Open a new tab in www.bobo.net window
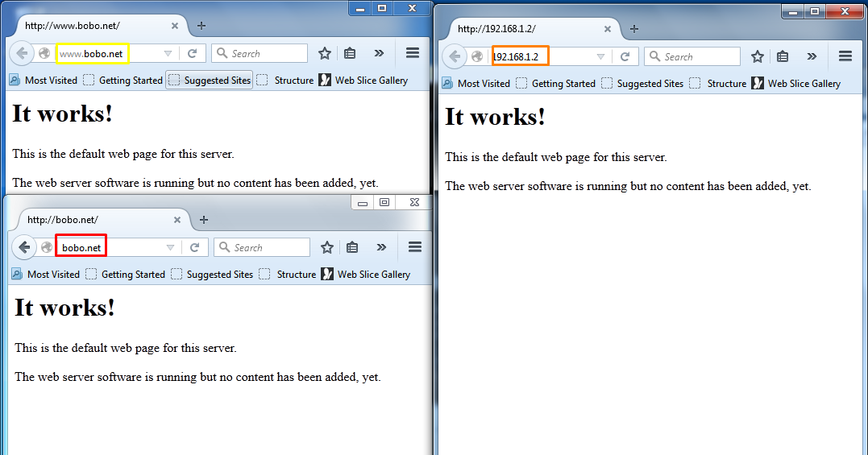This screenshot has height=455, width=868. click(201, 26)
